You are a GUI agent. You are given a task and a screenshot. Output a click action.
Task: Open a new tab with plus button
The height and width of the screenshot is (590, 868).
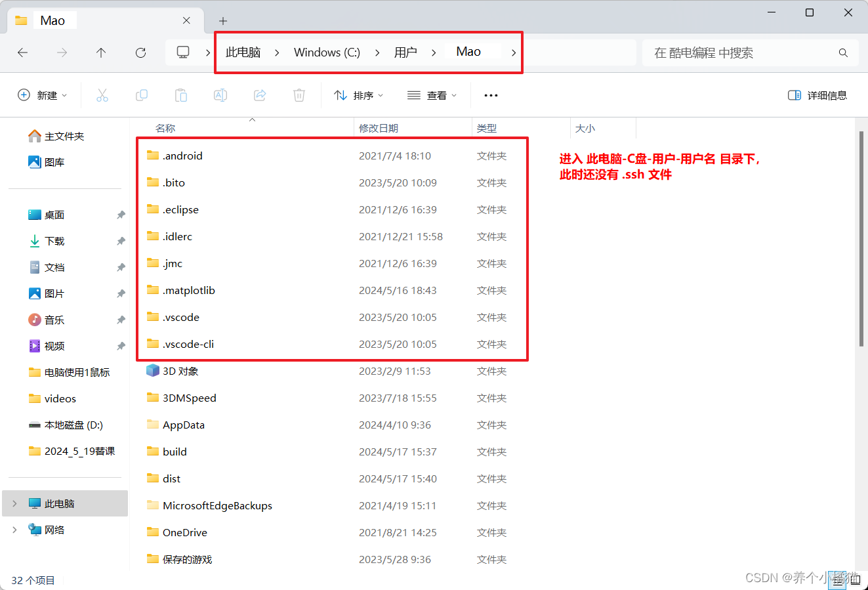223,21
